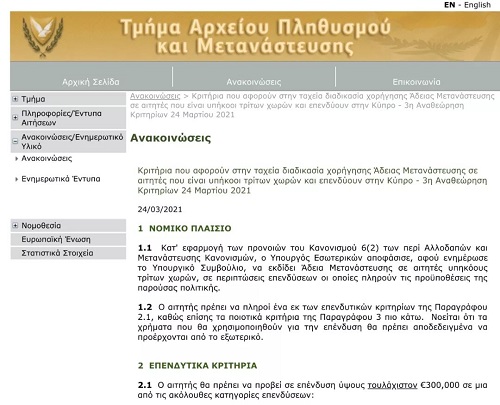This screenshot has height=405, width=500.
Task: Expand the Νομοθεσία plus icon
Action: coord(15,226)
